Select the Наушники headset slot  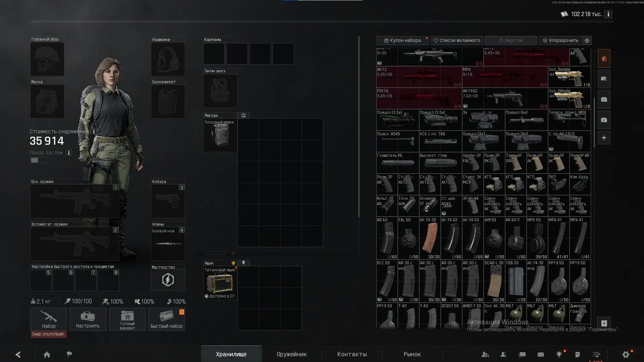(x=168, y=59)
